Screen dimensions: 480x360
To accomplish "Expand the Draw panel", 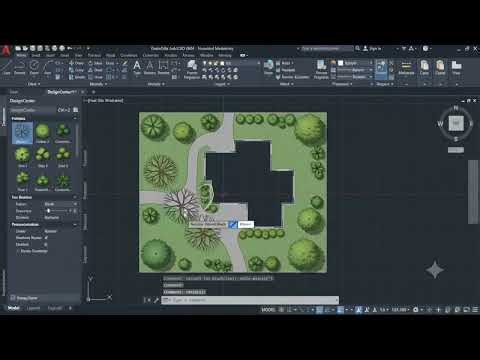I will pos(34,84).
